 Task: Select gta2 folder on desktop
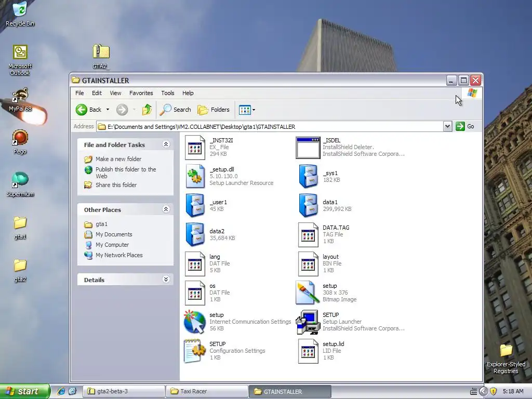(20, 270)
